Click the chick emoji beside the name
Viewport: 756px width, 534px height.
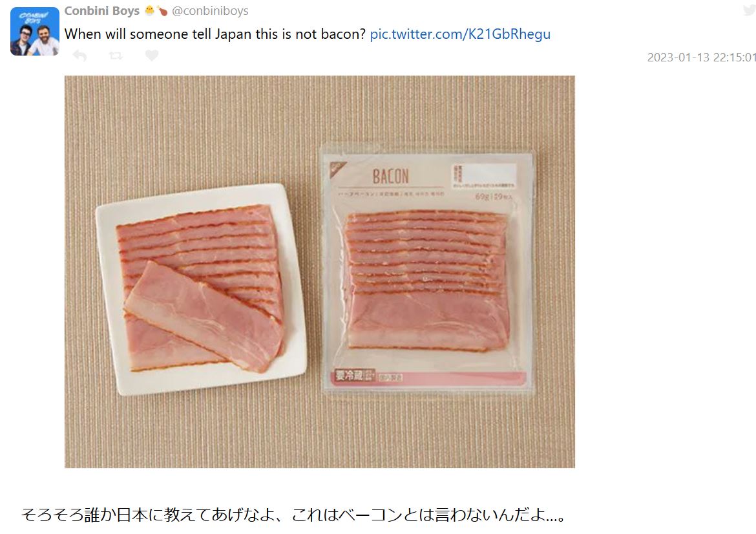150,11
